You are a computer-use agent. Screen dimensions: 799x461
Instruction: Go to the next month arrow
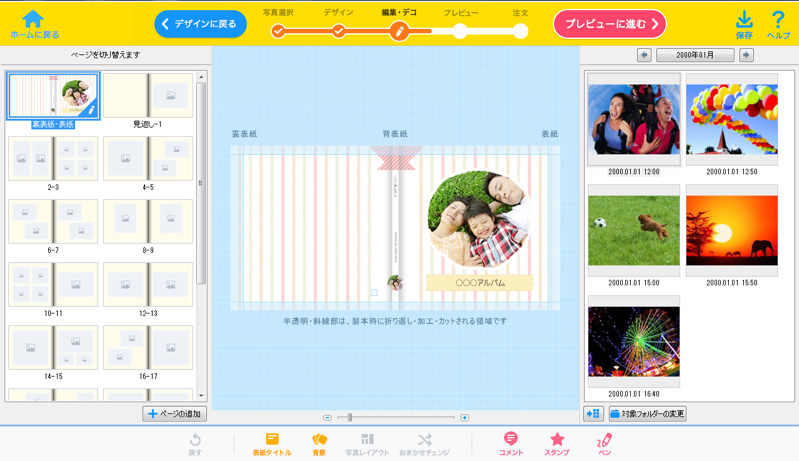pyautogui.click(x=747, y=55)
